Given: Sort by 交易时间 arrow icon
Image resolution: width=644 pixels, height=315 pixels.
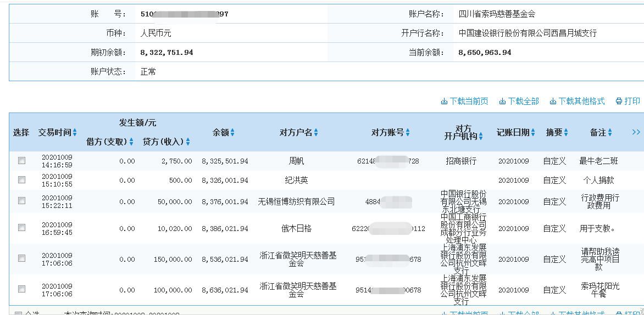Looking at the screenshot, I should click(x=75, y=132).
